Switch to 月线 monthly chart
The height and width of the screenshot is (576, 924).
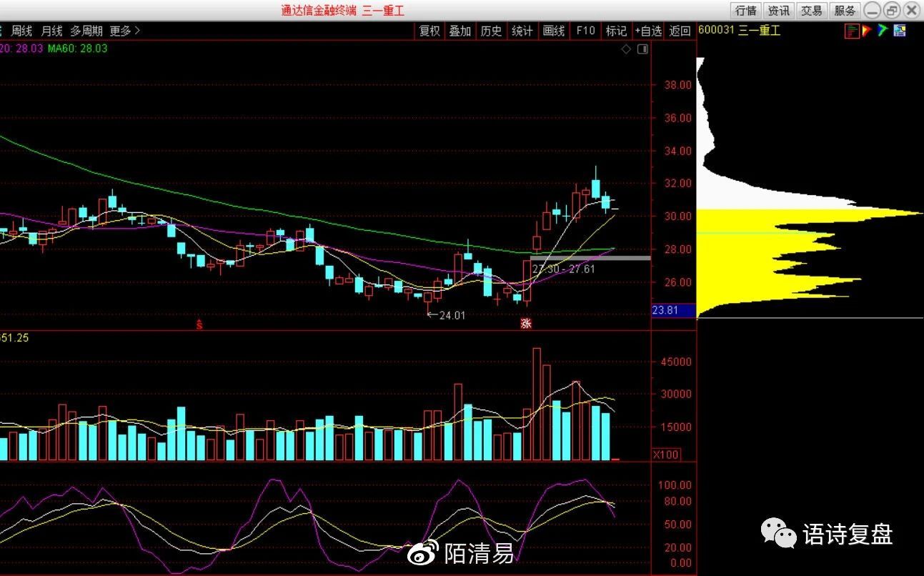pos(51,31)
